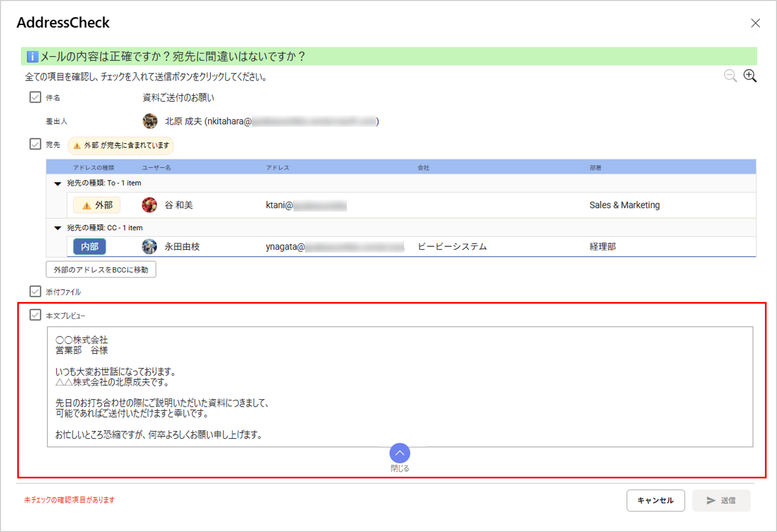This screenshot has height=532, width=777.
Task: Click sender 北原 成夫 avatar
Action: [150, 121]
